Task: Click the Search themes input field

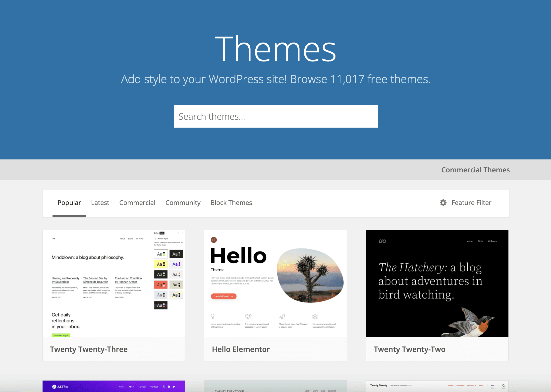Action: coord(275,116)
